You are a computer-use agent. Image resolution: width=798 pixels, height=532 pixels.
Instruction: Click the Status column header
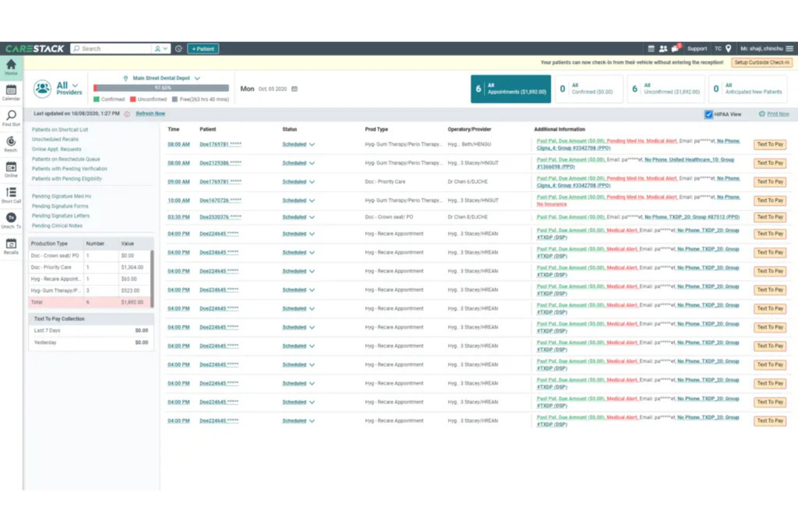290,130
